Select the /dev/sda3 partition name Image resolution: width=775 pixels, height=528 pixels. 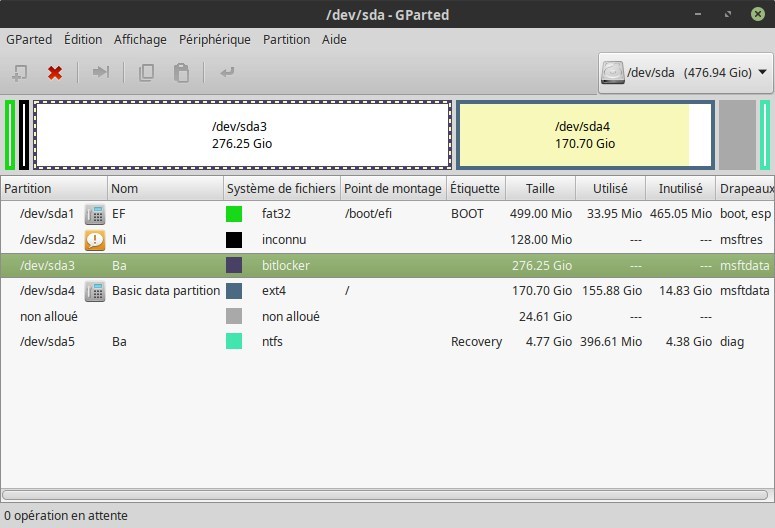pos(47,265)
